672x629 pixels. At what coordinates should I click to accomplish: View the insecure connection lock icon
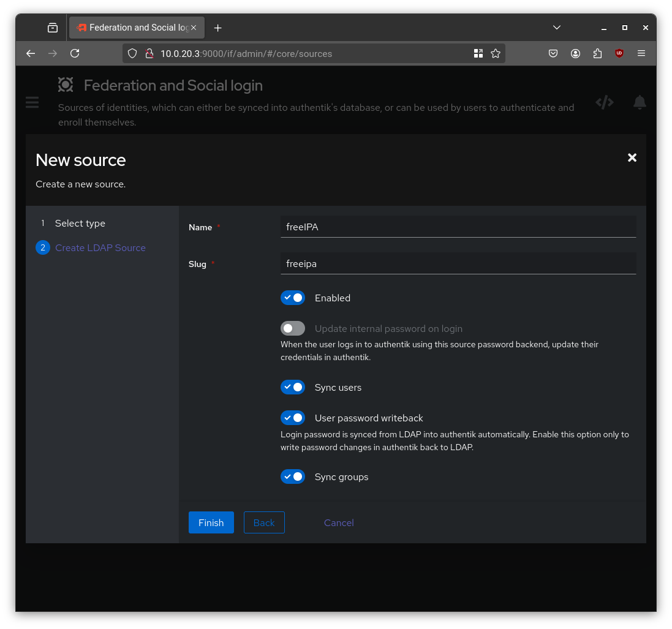click(149, 53)
